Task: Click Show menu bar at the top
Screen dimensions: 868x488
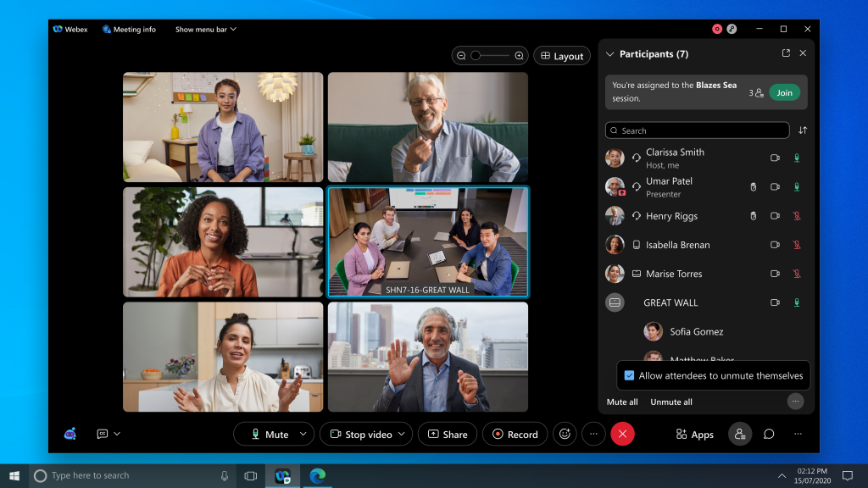Action: coord(201,28)
